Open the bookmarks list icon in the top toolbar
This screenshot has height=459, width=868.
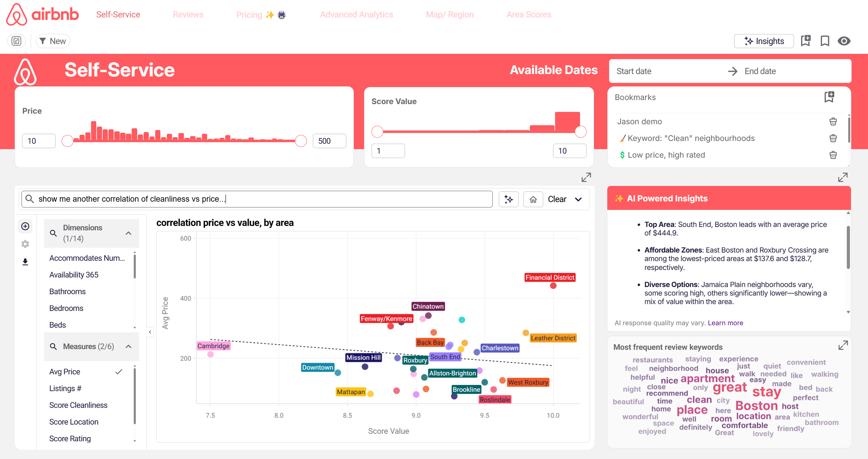click(x=825, y=41)
